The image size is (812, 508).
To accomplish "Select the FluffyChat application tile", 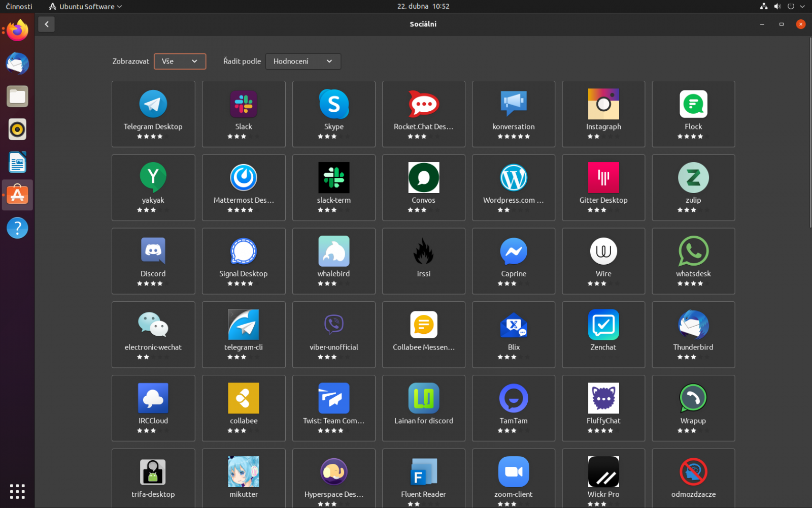I will point(603,408).
